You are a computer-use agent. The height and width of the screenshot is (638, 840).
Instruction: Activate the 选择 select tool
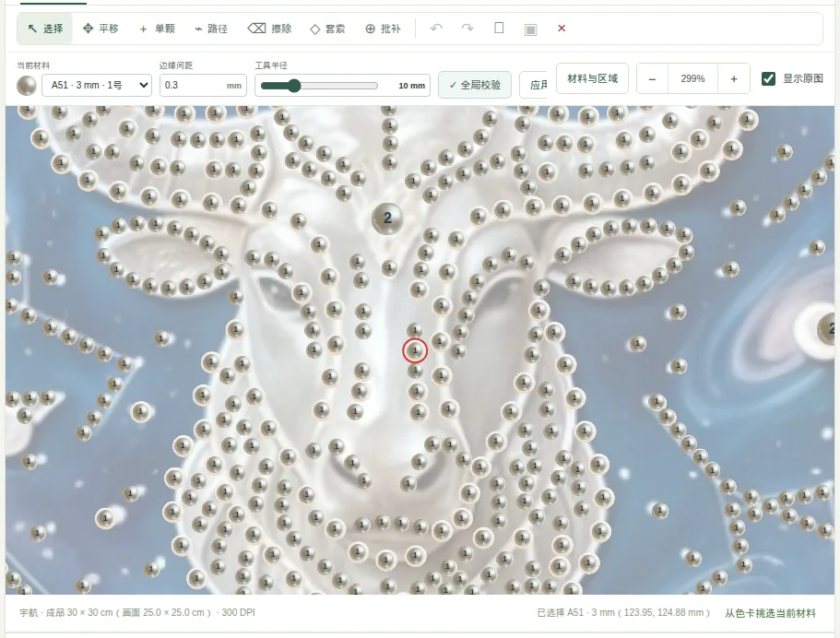[45, 29]
